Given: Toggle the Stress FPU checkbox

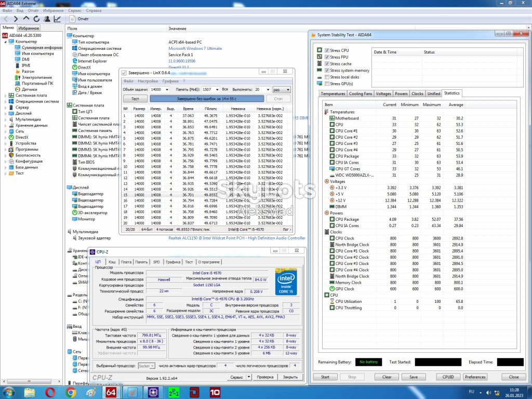Looking at the screenshot, I should point(327,57).
